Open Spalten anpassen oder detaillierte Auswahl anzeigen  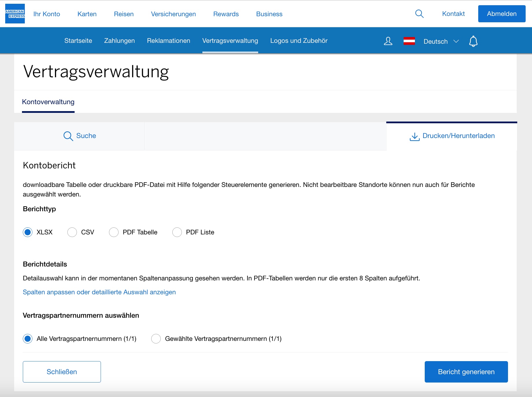point(99,292)
